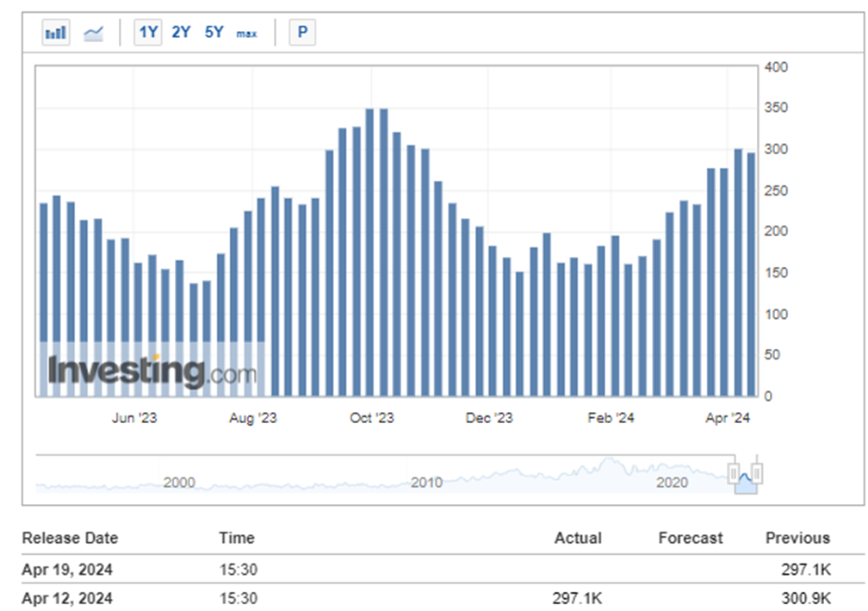Click the Feb '24 axis label
Screen dimensions: 868x611
611,418
